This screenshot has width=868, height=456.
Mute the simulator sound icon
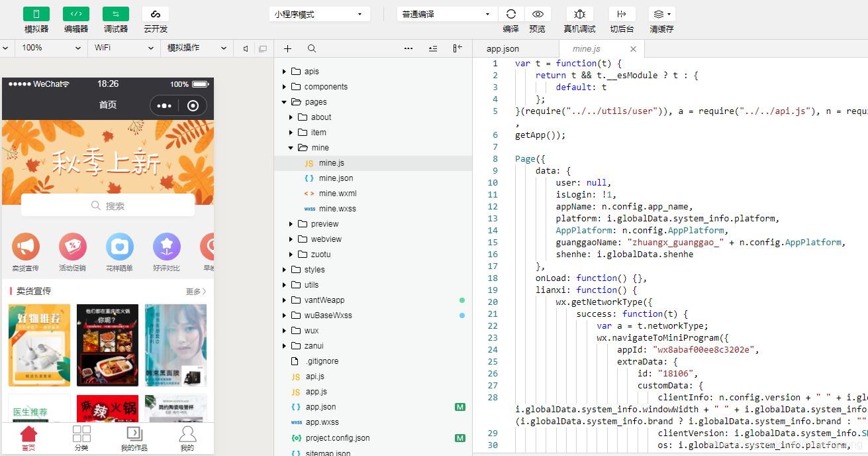pos(246,48)
